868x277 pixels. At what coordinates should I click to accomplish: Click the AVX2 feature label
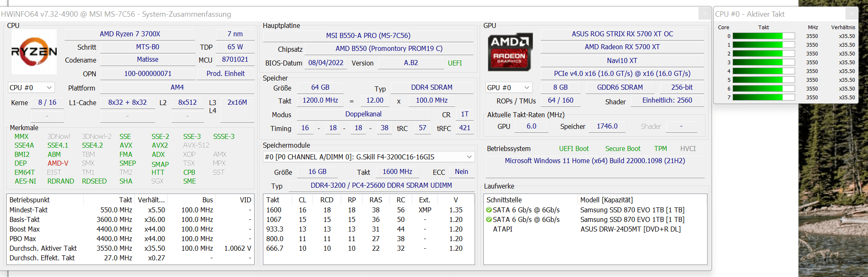(x=160, y=146)
